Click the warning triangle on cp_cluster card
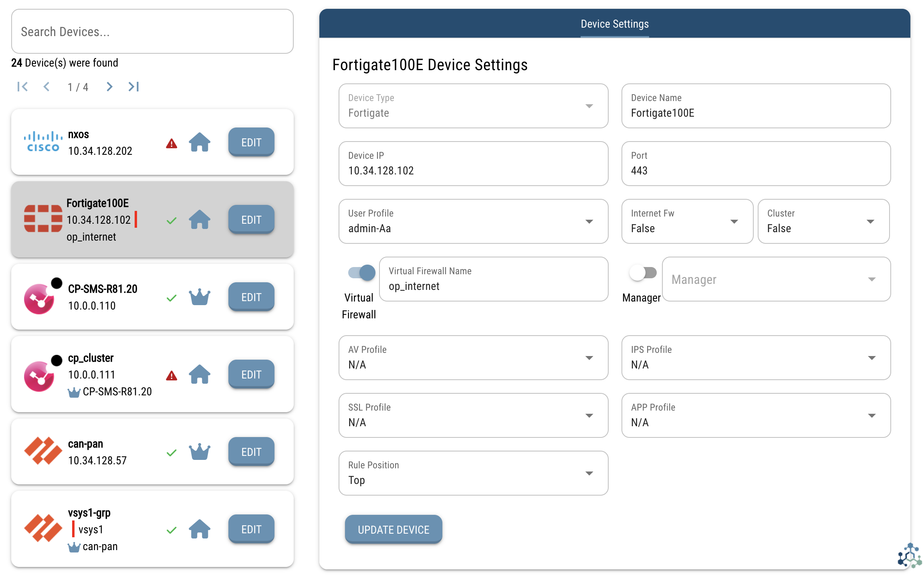Image resolution: width=924 pixels, height=587 pixels. (171, 376)
